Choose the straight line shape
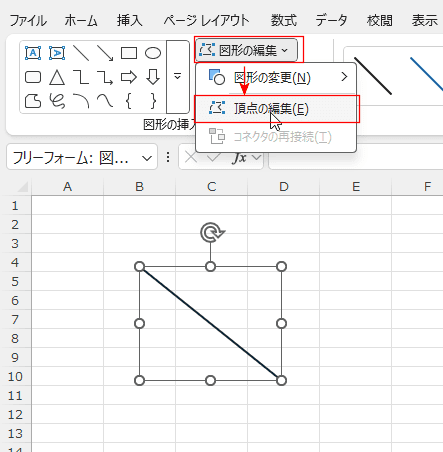Viewport: 443px width, 452px height. (81, 53)
